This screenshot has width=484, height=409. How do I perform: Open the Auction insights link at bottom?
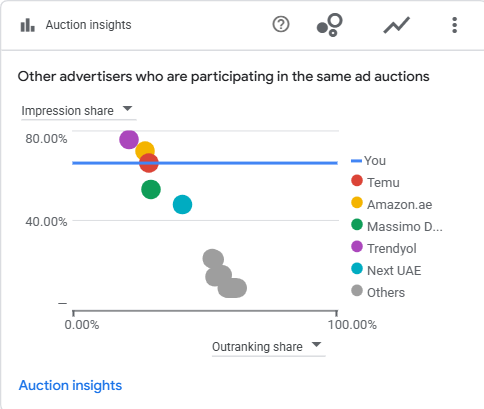70,385
